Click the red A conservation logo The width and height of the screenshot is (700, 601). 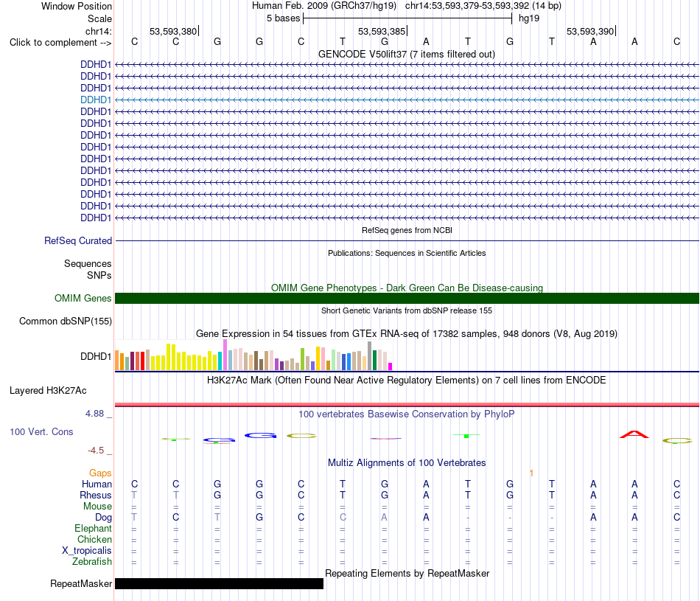click(x=634, y=434)
